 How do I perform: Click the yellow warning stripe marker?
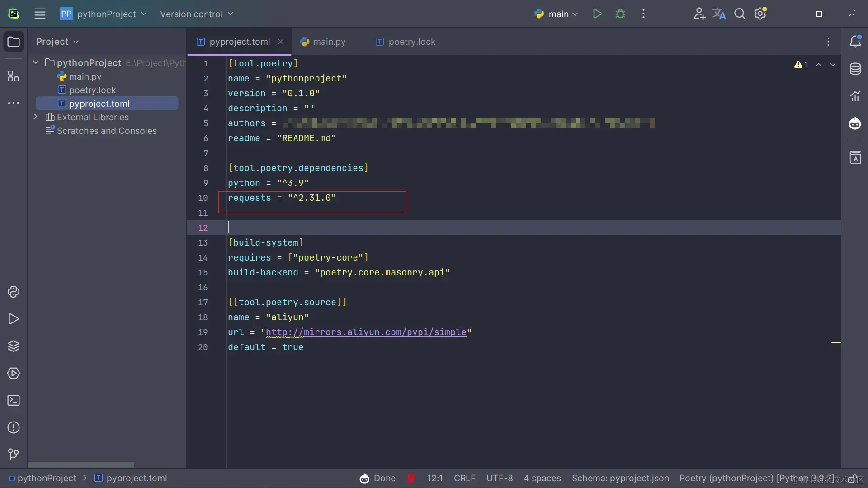click(x=836, y=342)
